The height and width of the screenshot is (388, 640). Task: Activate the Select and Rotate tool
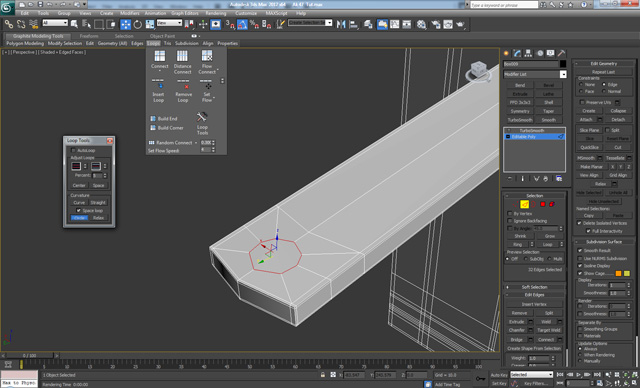pos(138,24)
